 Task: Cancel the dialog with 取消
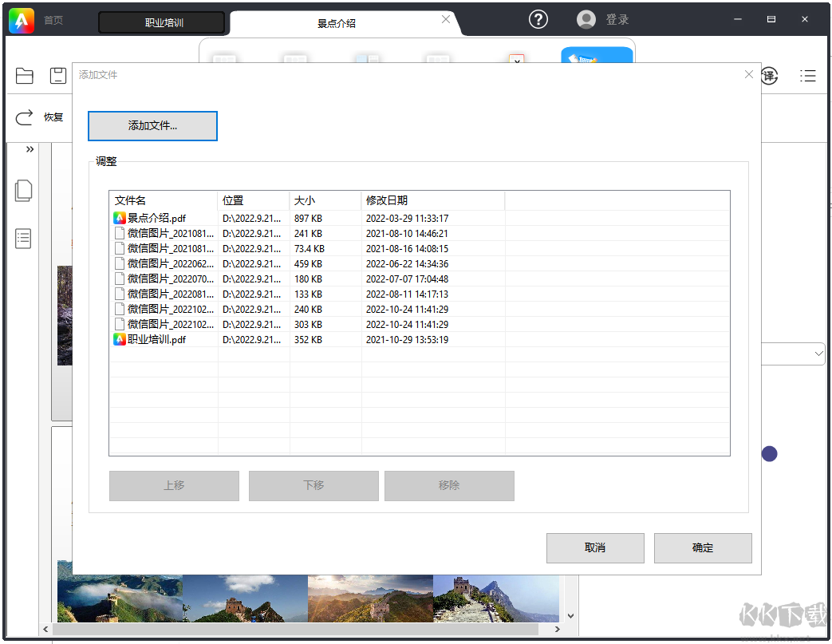click(x=595, y=548)
